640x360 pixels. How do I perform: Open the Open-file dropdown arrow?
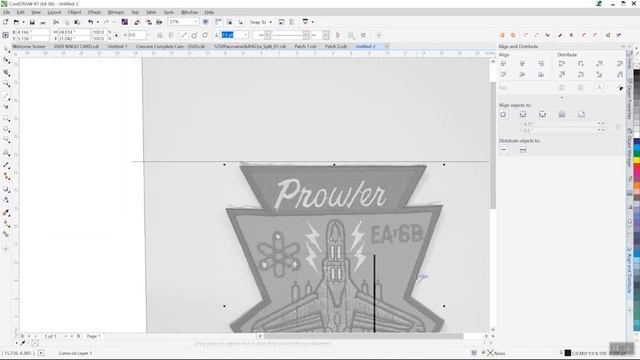coord(23,22)
